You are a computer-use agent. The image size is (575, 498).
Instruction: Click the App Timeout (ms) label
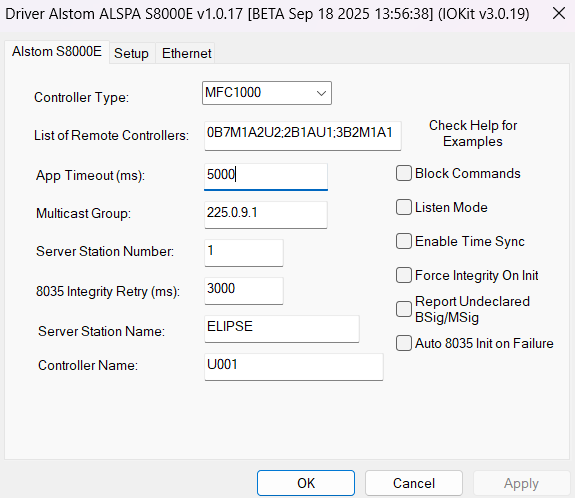(x=90, y=176)
